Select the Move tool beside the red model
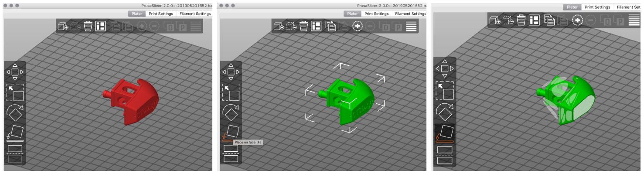 tap(15, 72)
